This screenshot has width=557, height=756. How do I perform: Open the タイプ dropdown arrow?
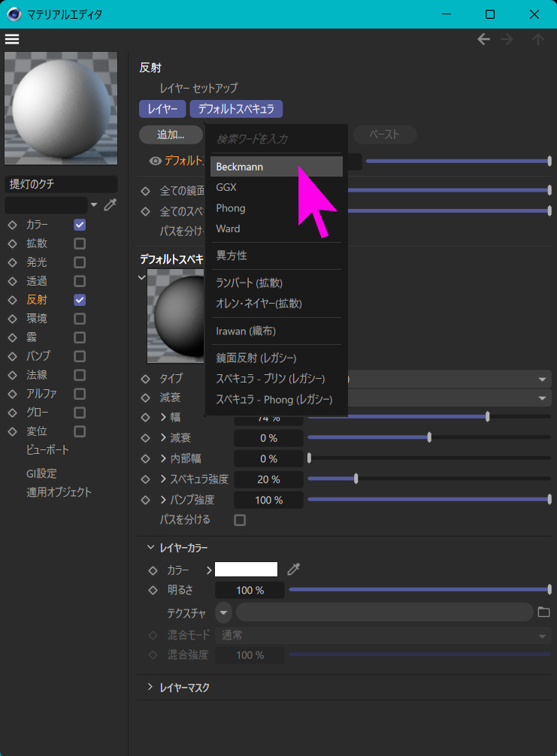(x=541, y=379)
